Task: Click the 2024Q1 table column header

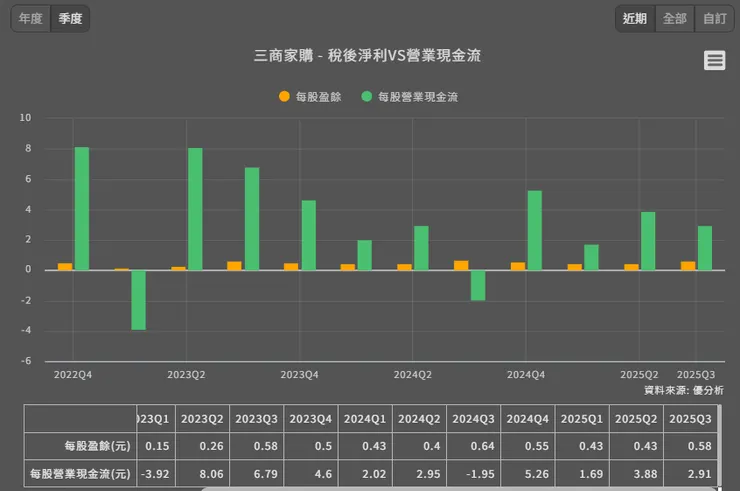Action: [x=365, y=419]
